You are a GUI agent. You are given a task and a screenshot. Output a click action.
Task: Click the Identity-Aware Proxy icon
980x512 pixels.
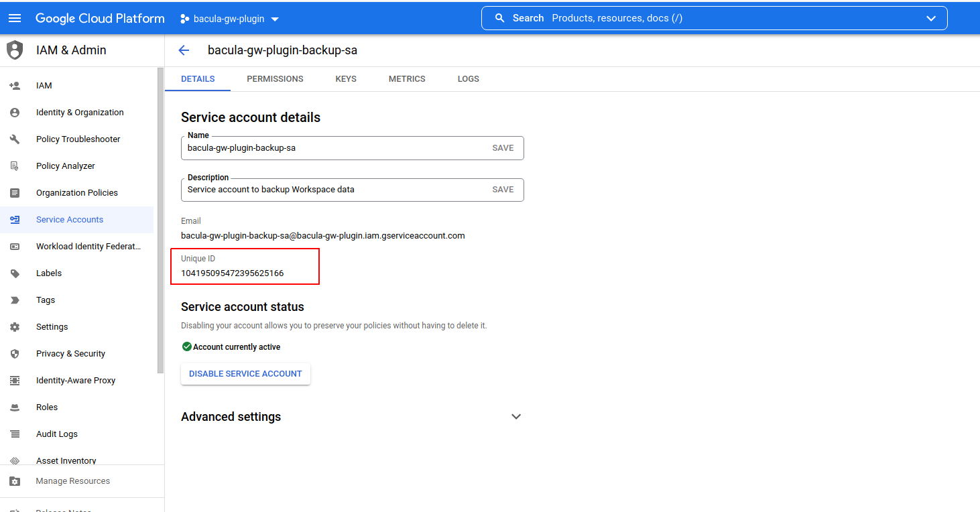15,381
